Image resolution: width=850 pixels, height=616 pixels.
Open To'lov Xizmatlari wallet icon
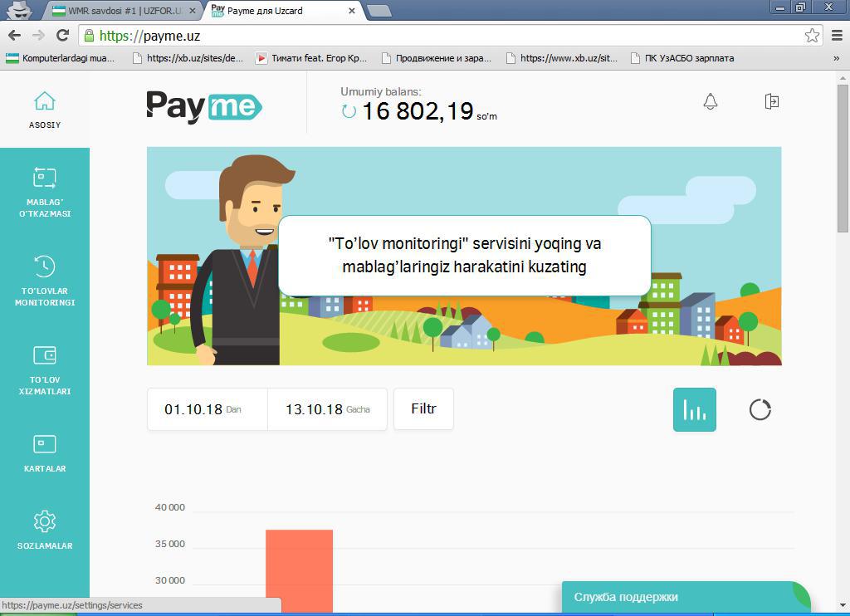[x=45, y=355]
